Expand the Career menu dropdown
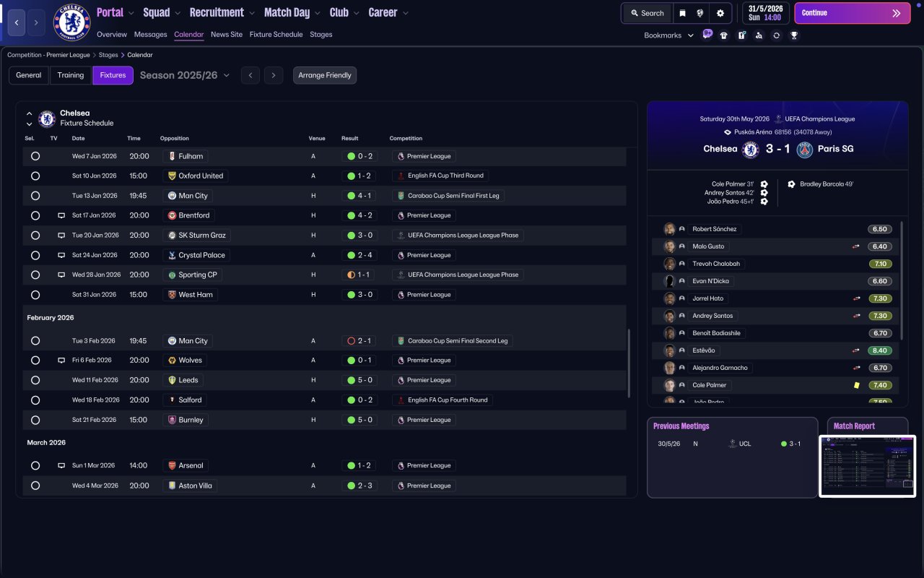 pyautogui.click(x=405, y=13)
